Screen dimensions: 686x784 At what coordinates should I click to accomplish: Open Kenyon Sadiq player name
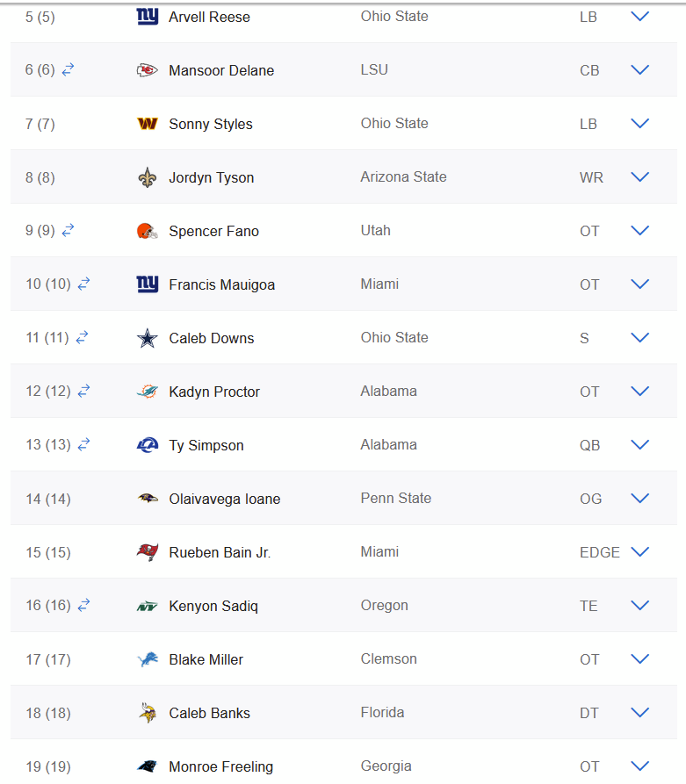(x=213, y=606)
